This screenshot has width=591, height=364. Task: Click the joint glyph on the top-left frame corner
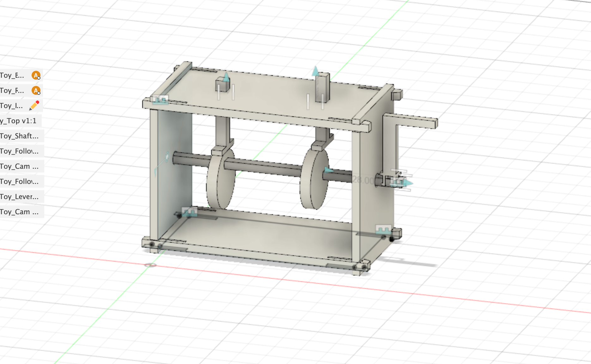click(x=160, y=100)
